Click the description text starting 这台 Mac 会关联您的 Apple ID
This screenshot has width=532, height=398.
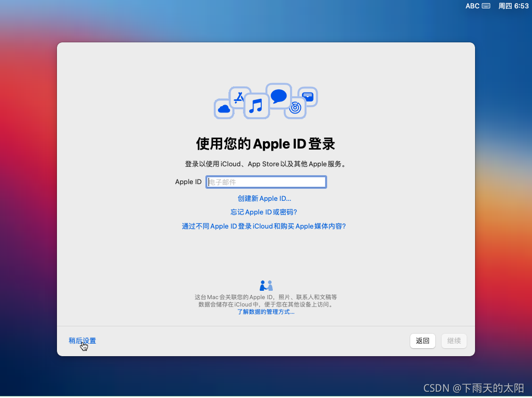tap(265, 301)
